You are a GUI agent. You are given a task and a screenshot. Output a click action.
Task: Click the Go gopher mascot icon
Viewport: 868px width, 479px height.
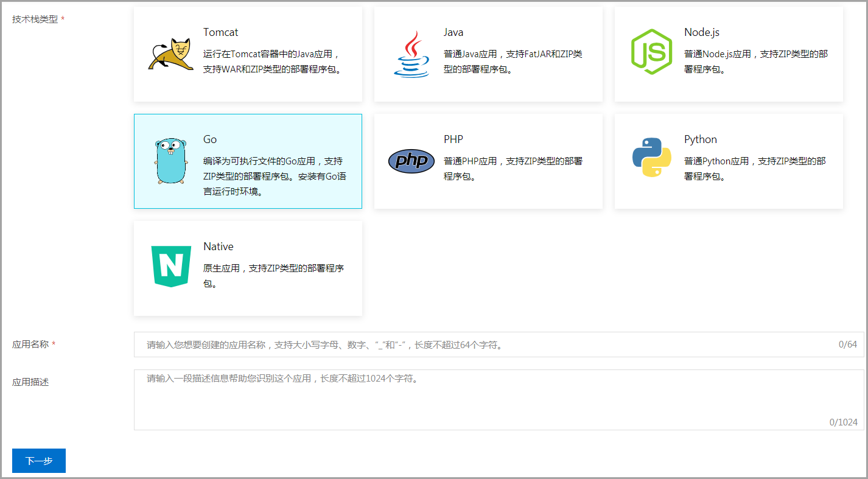[170, 161]
